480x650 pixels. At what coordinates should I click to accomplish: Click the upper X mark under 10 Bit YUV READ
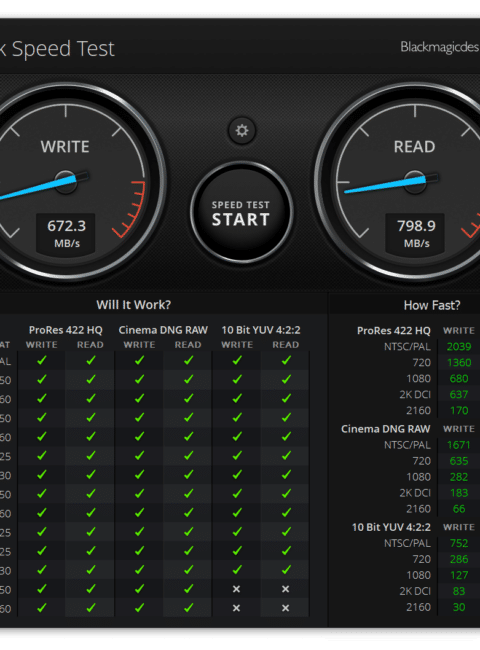click(286, 589)
